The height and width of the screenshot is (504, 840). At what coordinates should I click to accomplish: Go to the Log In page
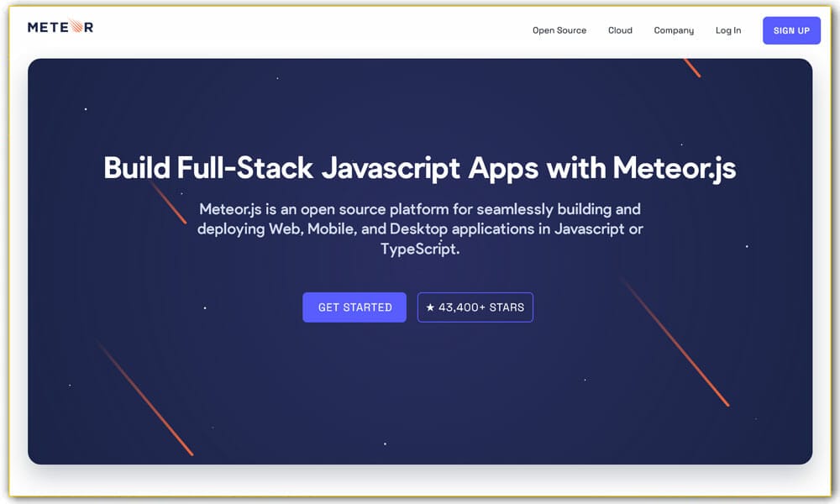coord(727,30)
